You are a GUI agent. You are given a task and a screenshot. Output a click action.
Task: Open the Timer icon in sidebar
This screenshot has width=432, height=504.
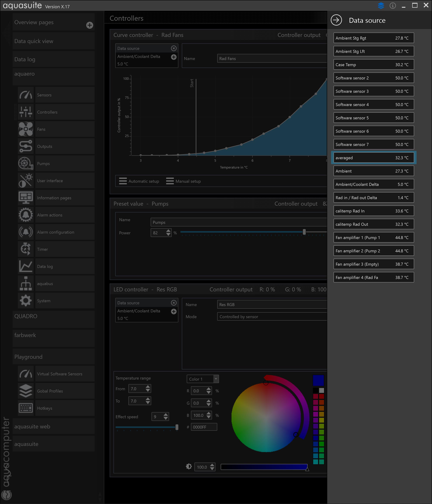coord(26,249)
